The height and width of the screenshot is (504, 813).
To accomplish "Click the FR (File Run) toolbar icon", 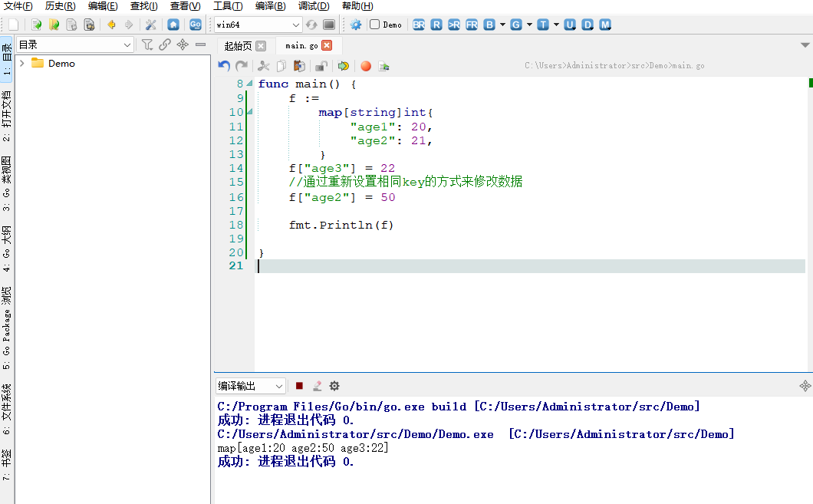I will tap(471, 25).
